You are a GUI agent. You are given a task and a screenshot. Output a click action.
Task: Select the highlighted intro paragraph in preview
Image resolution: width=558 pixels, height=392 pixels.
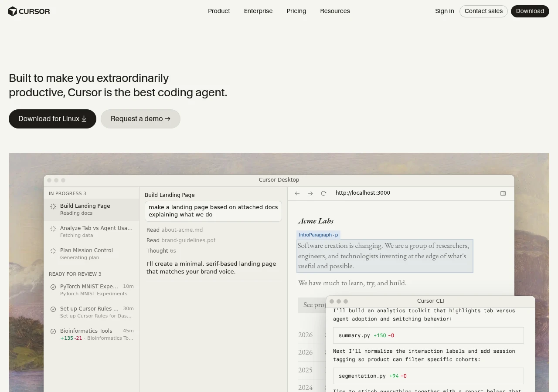385,256
